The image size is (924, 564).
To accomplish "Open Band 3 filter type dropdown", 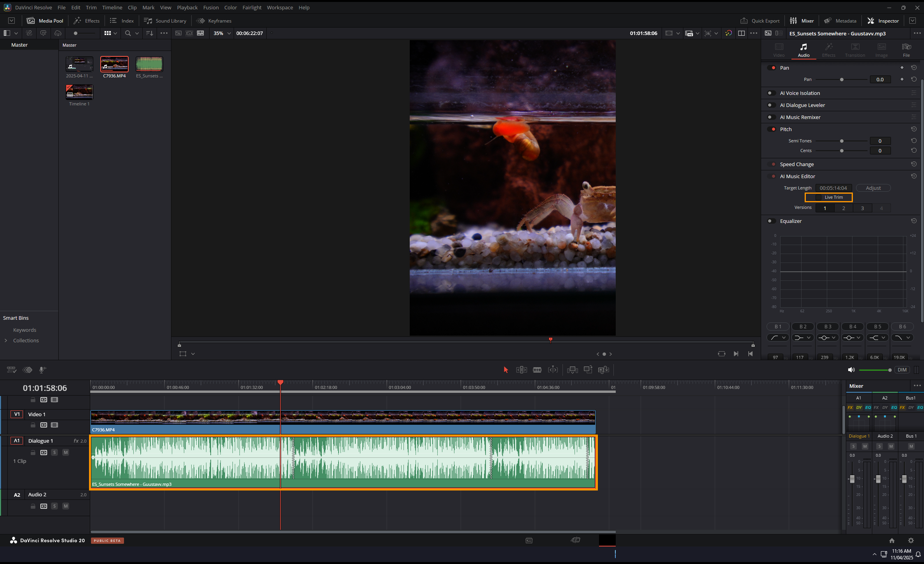I will [828, 338].
